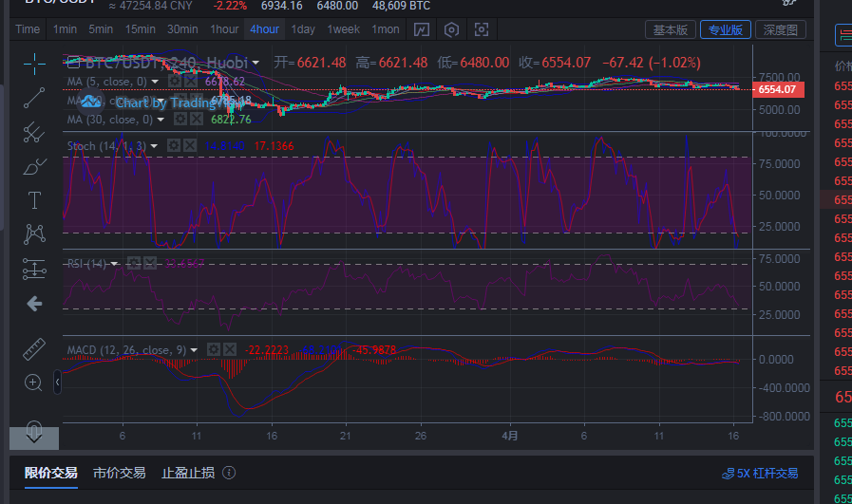Click the 开=6621.48 open price text
852x504 pixels.
coord(310,63)
